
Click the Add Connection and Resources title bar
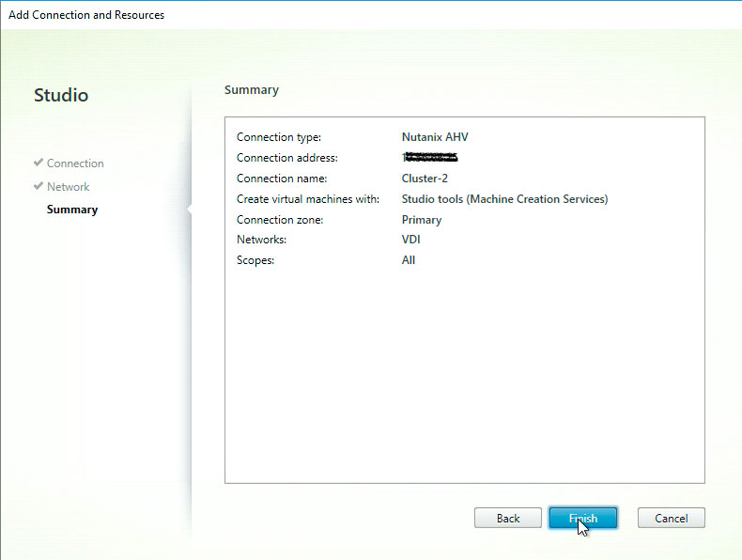(86, 15)
